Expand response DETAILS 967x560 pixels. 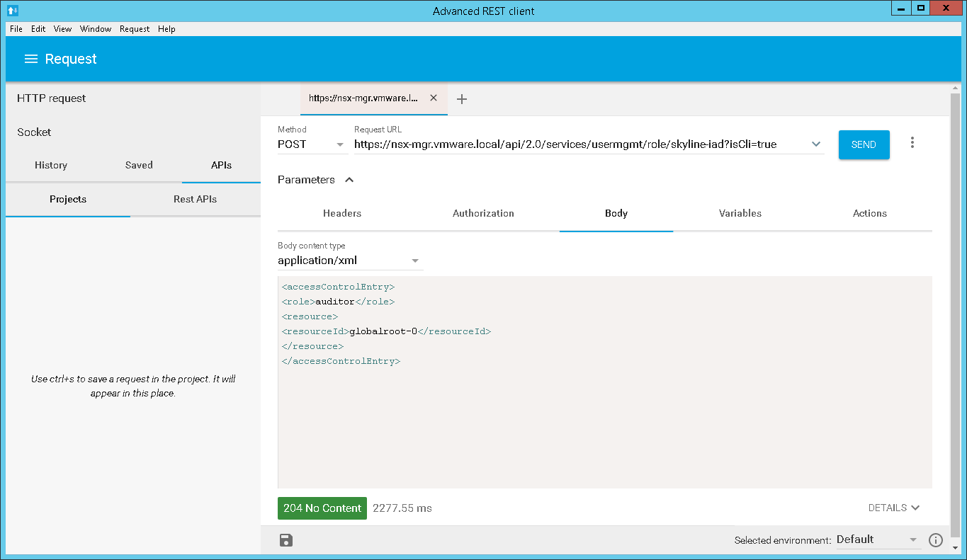(x=894, y=508)
